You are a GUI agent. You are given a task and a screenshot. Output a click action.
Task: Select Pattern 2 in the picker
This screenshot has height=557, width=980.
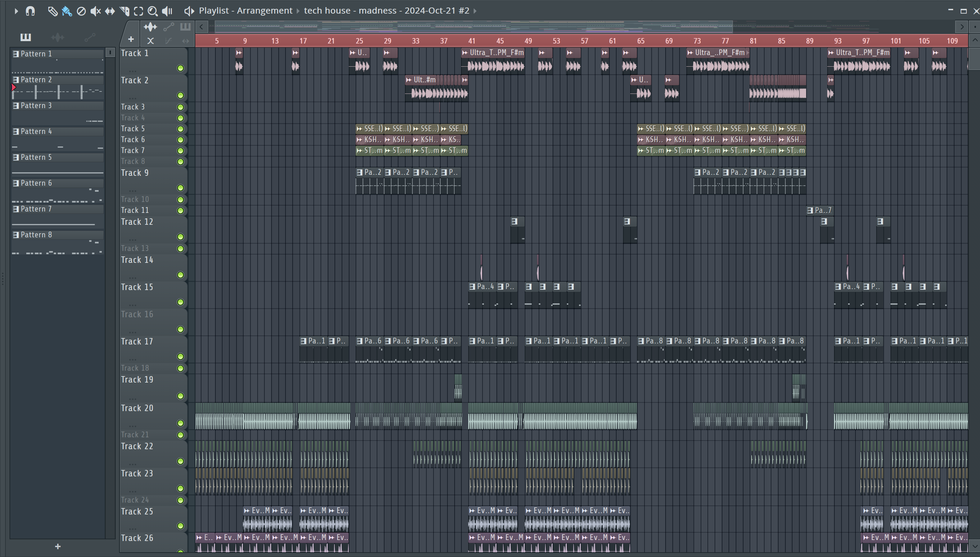58,80
